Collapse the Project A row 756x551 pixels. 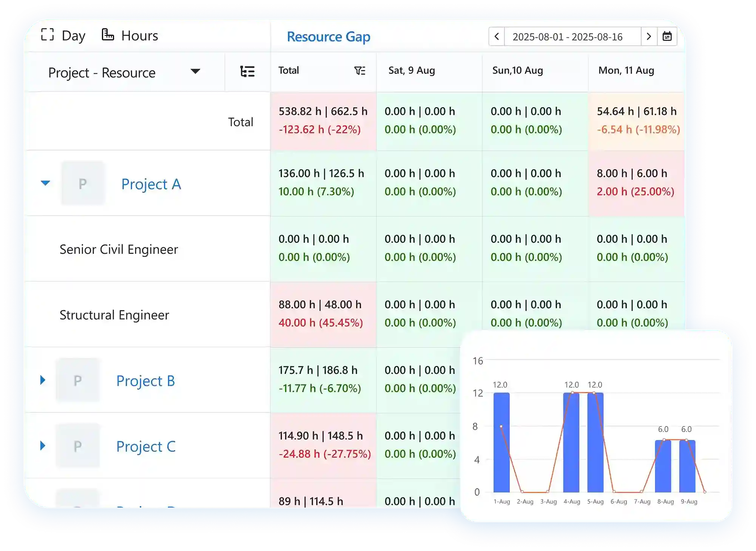click(x=45, y=183)
